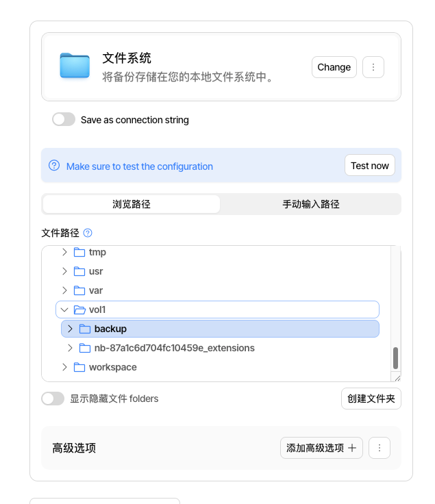Toggle Save as connection string switch
The image size is (435, 504).
64,119
